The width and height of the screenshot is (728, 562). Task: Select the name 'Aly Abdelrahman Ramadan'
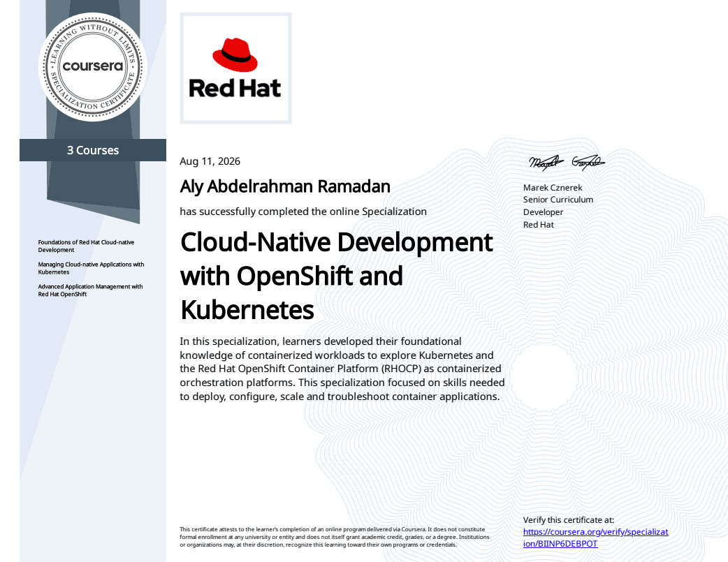(285, 186)
